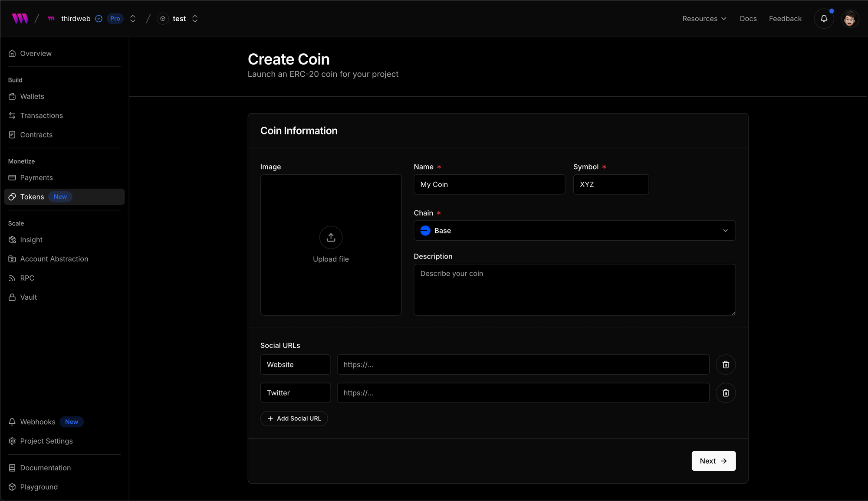The width and height of the screenshot is (868, 501).
Task: Open the Insight sidebar item
Action: pyautogui.click(x=31, y=240)
